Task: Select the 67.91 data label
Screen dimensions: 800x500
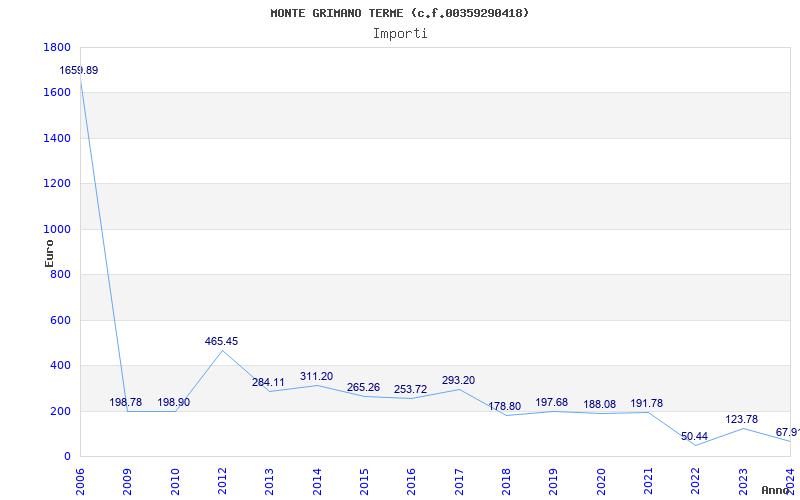Action: [x=788, y=432]
